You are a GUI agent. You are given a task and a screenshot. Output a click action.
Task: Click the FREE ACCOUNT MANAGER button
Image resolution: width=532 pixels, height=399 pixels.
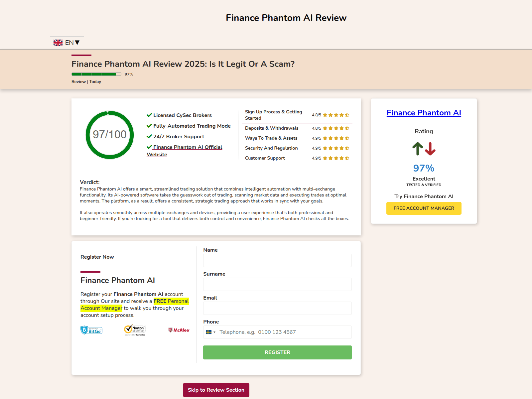coord(424,208)
